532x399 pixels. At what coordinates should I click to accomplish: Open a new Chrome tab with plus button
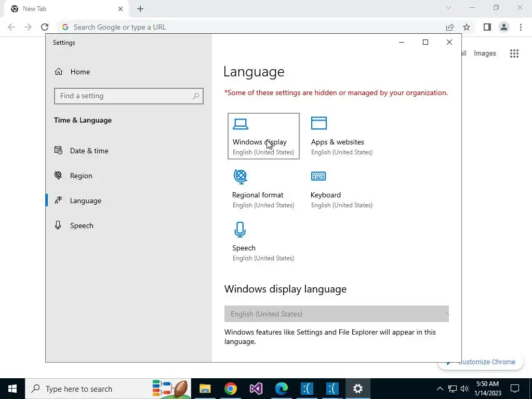(140, 9)
